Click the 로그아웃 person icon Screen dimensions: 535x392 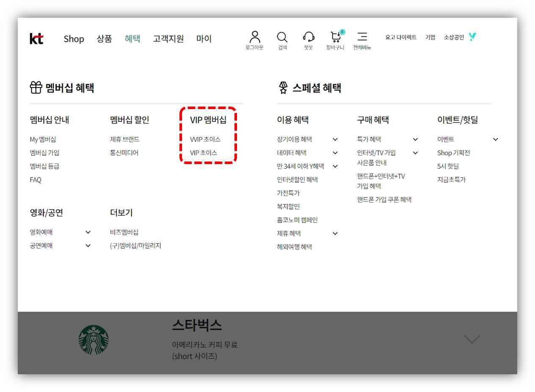[255, 37]
